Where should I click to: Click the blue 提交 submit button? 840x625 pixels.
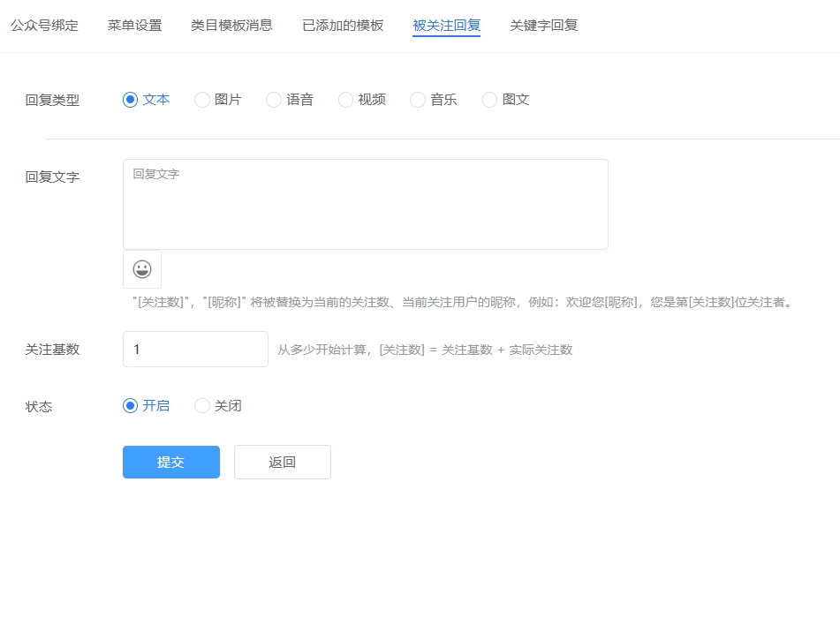click(x=170, y=462)
